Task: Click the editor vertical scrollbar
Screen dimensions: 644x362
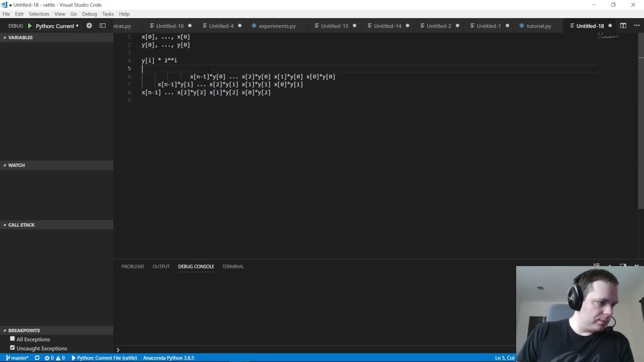Action: (641, 121)
